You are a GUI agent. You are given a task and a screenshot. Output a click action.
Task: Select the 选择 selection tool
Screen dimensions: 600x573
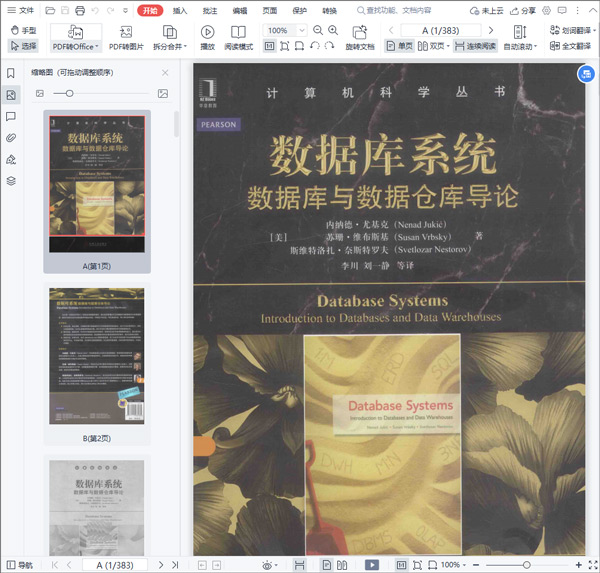(23, 46)
